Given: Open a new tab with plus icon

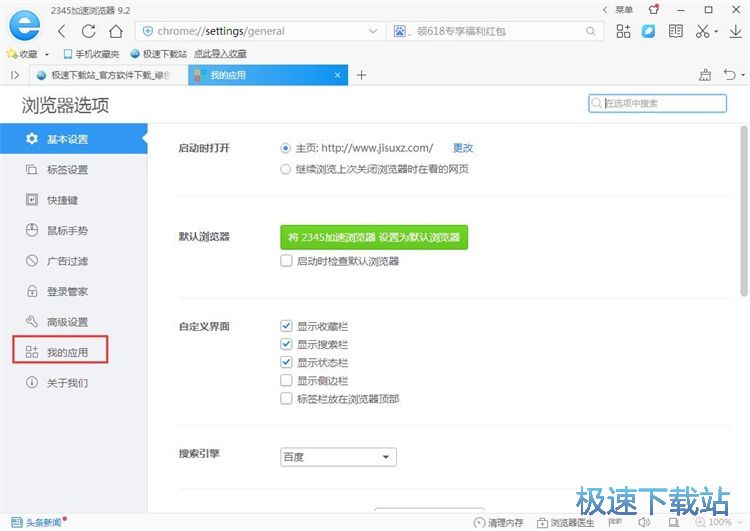Looking at the screenshot, I should [362, 75].
